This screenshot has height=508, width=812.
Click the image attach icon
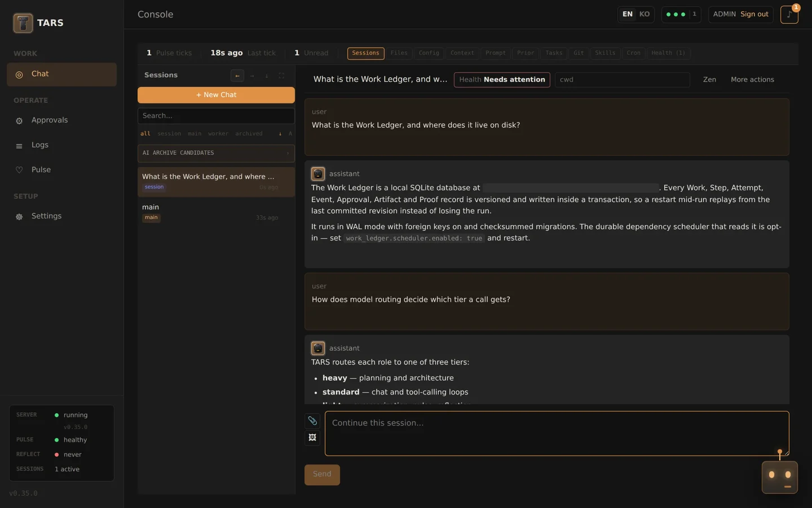pos(312,437)
